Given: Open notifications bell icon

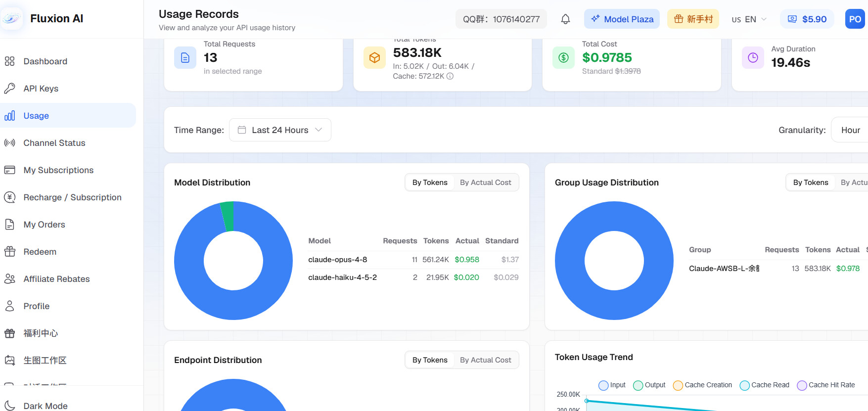Looking at the screenshot, I should (x=565, y=19).
